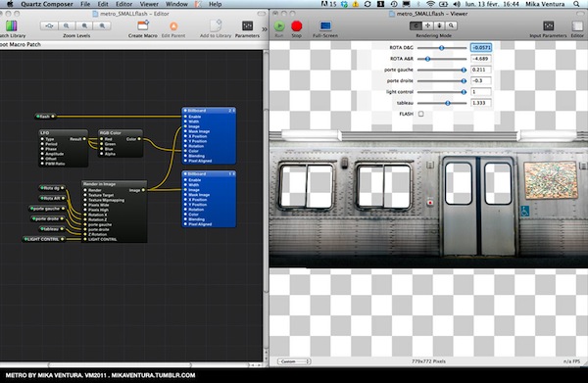Click the Add to Library icon
The width and height of the screenshot is (588, 383).
(216, 25)
